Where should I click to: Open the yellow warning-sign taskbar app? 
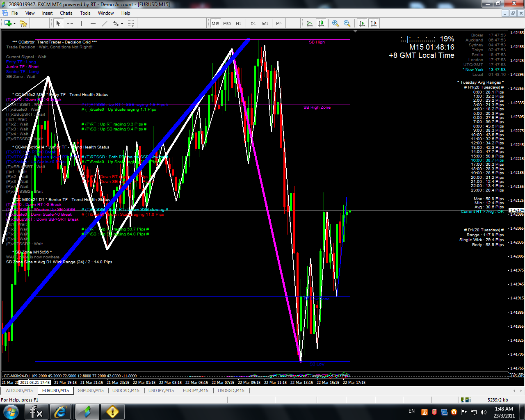(x=112, y=412)
